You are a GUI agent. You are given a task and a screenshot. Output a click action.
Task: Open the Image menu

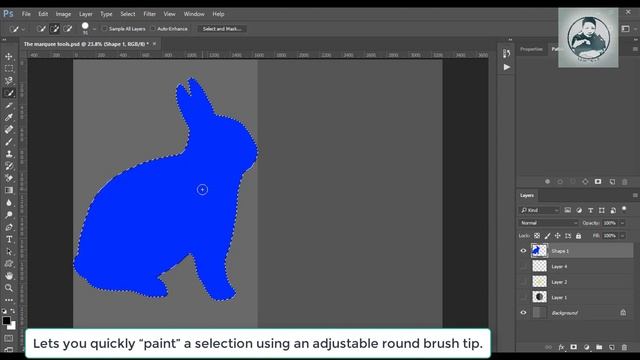click(x=63, y=14)
